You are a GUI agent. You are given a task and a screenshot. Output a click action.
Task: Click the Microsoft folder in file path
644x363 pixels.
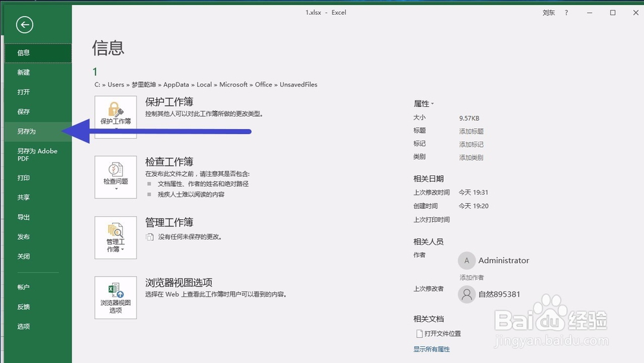click(233, 84)
